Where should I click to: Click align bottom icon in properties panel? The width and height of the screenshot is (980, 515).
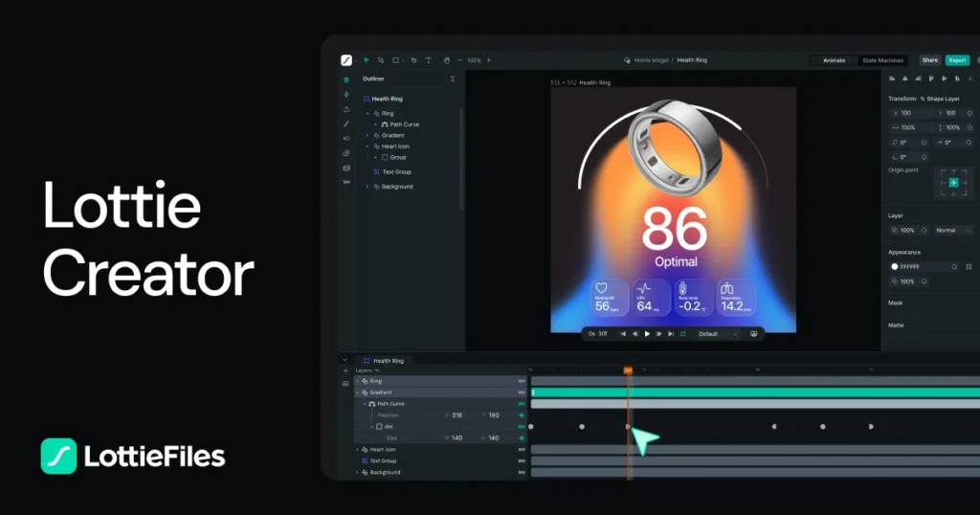957,78
